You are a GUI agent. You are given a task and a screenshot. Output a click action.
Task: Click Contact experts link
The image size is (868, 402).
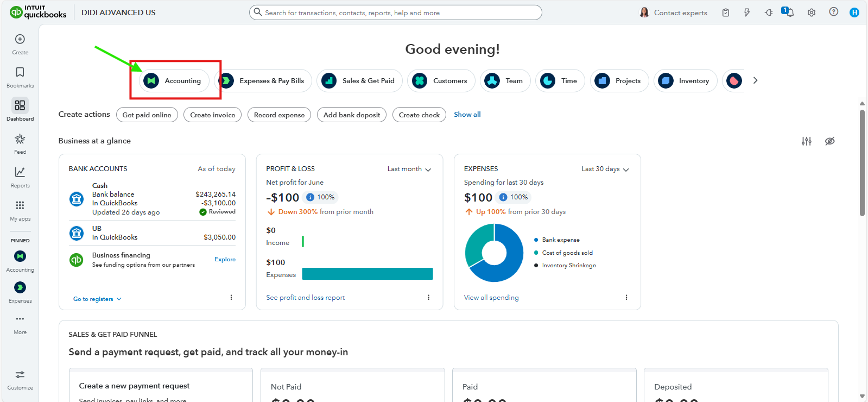[x=681, y=12]
